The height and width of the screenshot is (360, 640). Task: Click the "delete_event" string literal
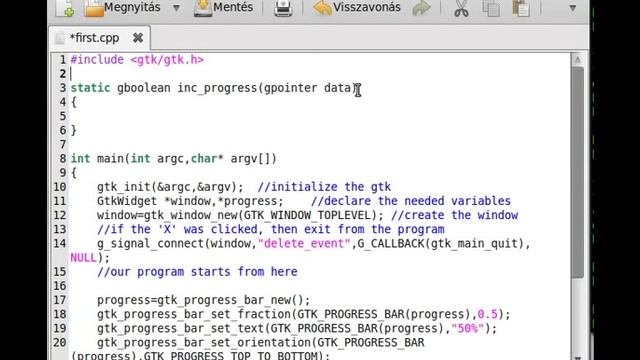pos(304,244)
